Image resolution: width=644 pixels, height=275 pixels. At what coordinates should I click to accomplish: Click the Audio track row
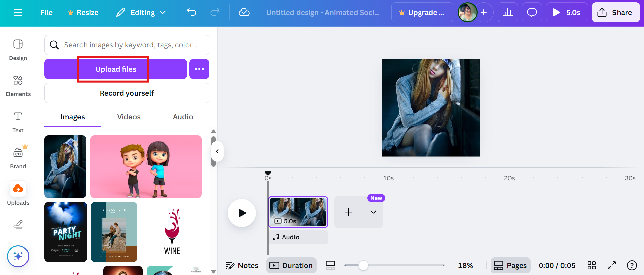299,237
